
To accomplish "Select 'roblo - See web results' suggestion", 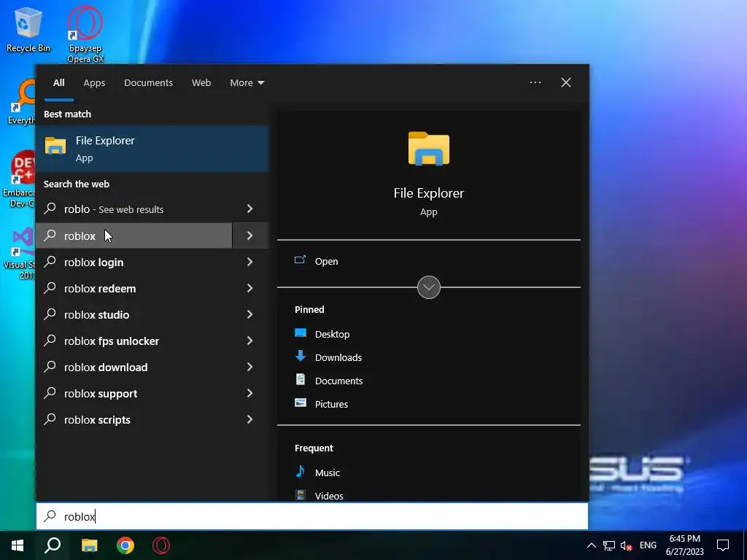I will coord(134,209).
